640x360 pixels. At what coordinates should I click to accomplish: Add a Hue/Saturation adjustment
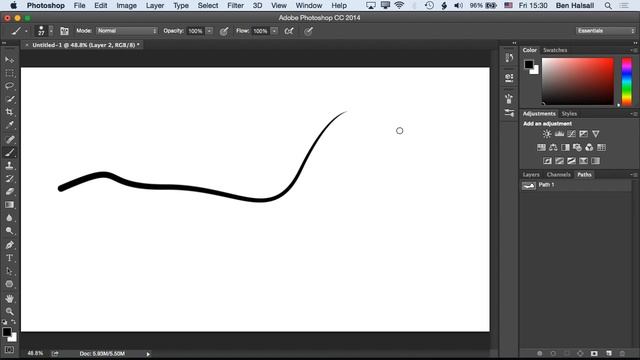point(541,147)
